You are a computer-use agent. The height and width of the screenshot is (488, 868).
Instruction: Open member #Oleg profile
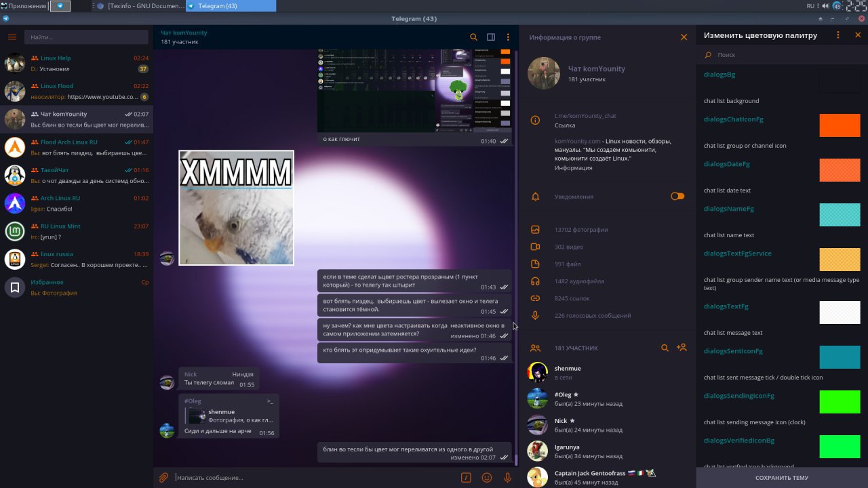(608, 399)
